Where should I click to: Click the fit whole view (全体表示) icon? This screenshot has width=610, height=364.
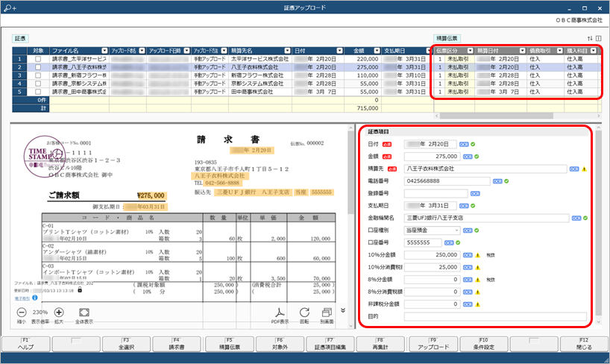[84, 313]
